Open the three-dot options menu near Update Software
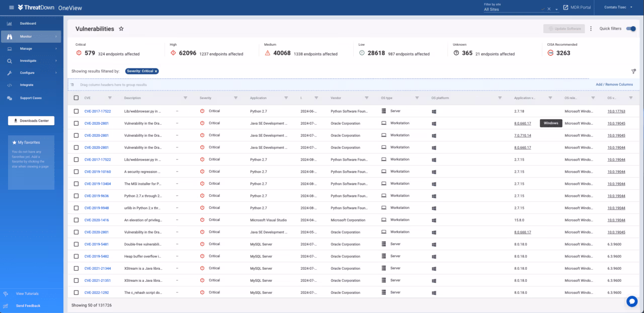 click(591, 28)
